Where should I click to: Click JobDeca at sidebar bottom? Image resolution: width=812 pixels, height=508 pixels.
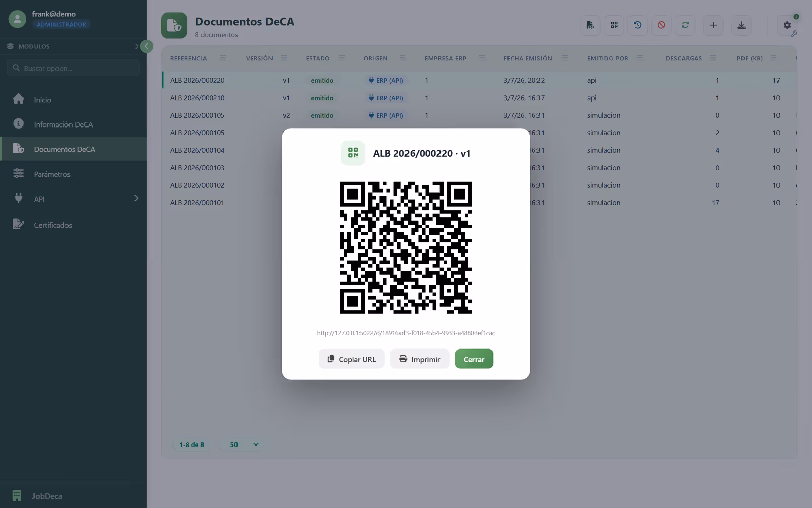click(47, 496)
